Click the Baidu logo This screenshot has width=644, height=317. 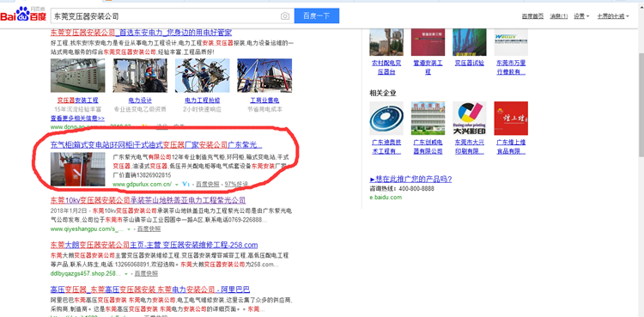(23, 15)
